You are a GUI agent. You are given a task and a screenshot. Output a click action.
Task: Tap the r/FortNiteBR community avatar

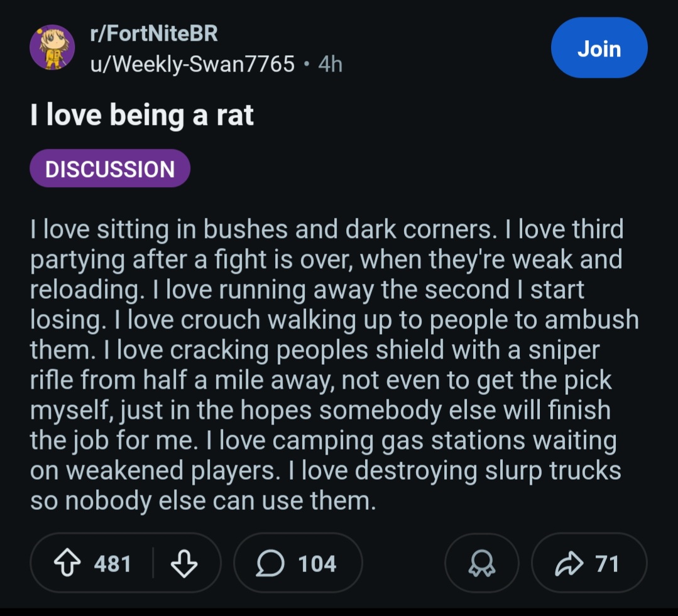[x=53, y=47]
